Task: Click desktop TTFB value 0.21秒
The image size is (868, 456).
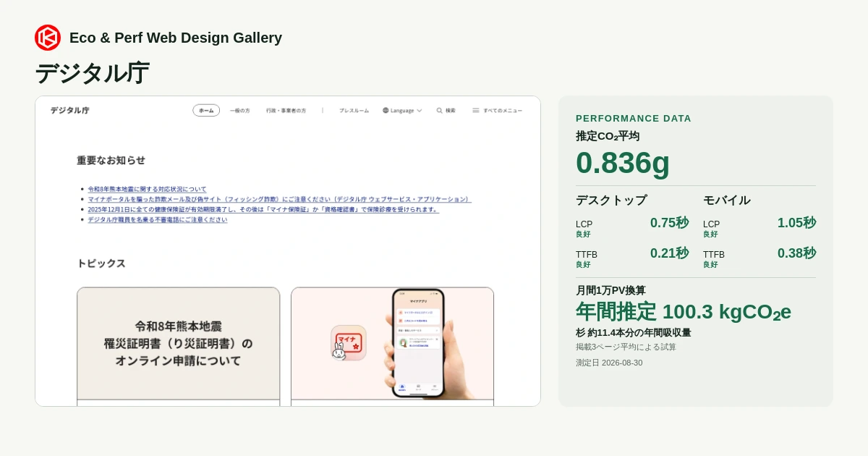Action: pyautogui.click(x=669, y=253)
